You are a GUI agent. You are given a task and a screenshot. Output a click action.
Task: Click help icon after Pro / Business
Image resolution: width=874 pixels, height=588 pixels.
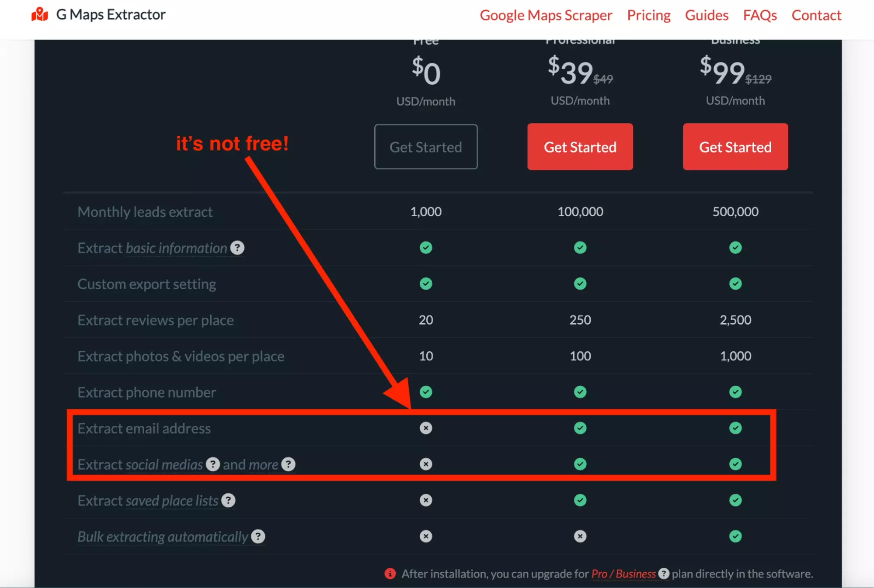(x=664, y=573)
